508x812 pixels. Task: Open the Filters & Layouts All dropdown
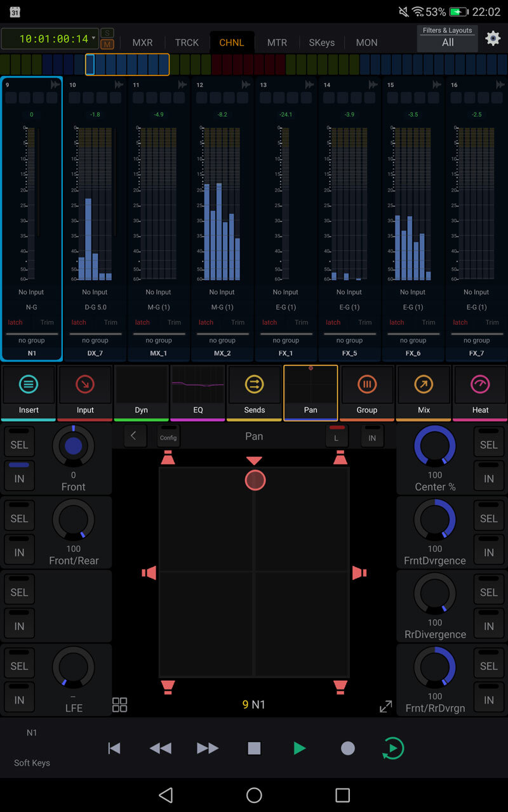pos(447,39)
